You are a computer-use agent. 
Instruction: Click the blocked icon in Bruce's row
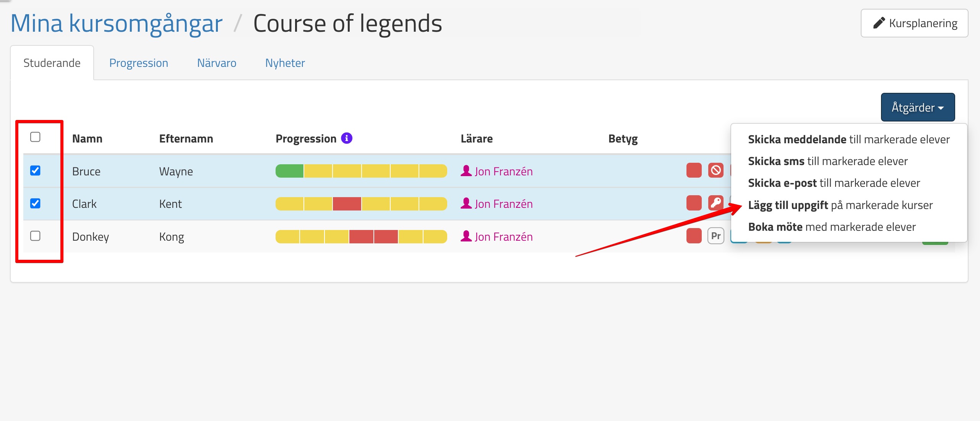point(716,170)
